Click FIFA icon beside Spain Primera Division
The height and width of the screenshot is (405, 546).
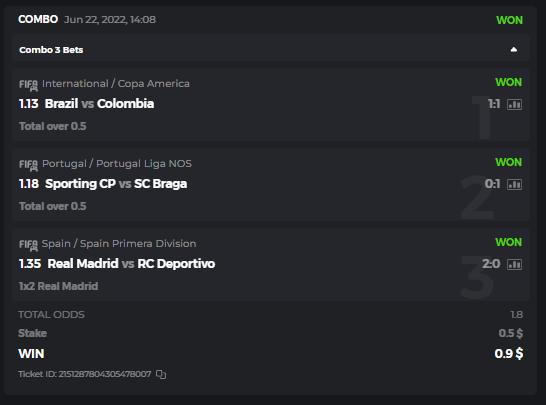(x=28, y=245)
